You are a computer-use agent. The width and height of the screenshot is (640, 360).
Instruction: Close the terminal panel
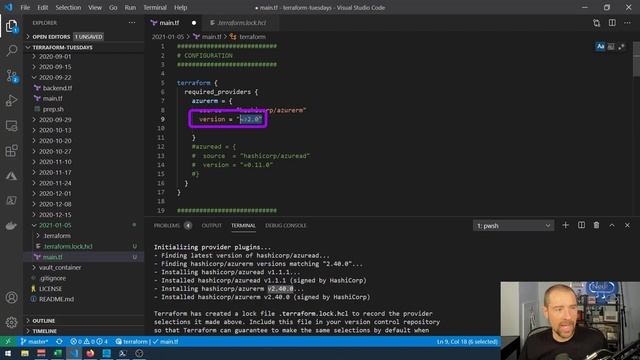(627, 225)
